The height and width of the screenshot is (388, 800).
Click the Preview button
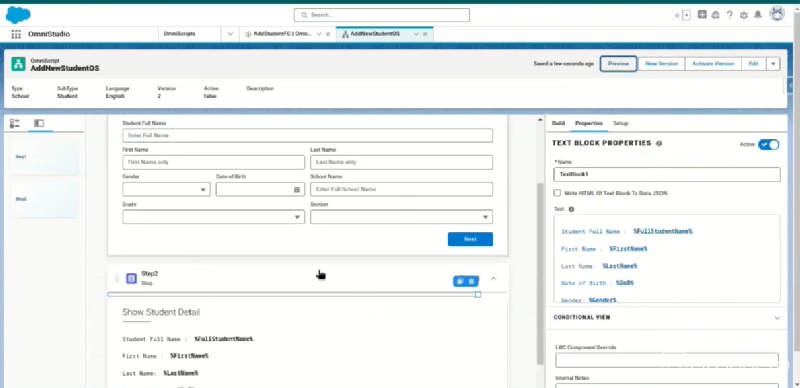tap(618, 64)
